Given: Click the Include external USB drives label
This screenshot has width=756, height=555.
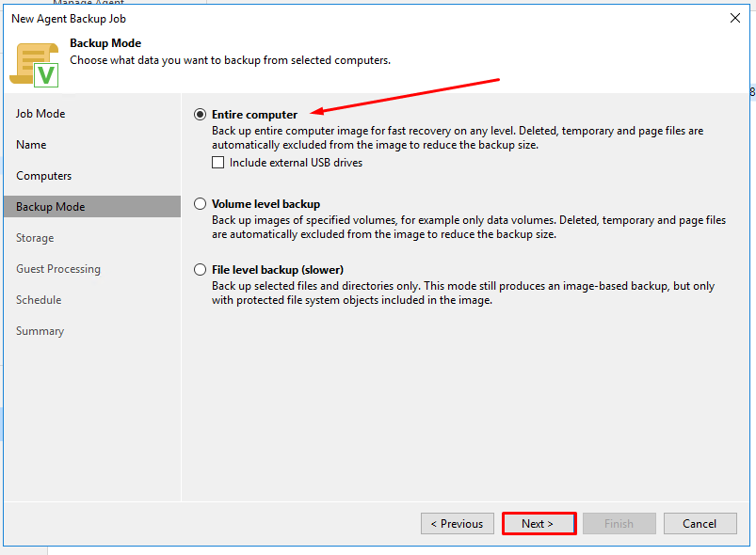Looking at the screenshot, I should click(296, 163).
